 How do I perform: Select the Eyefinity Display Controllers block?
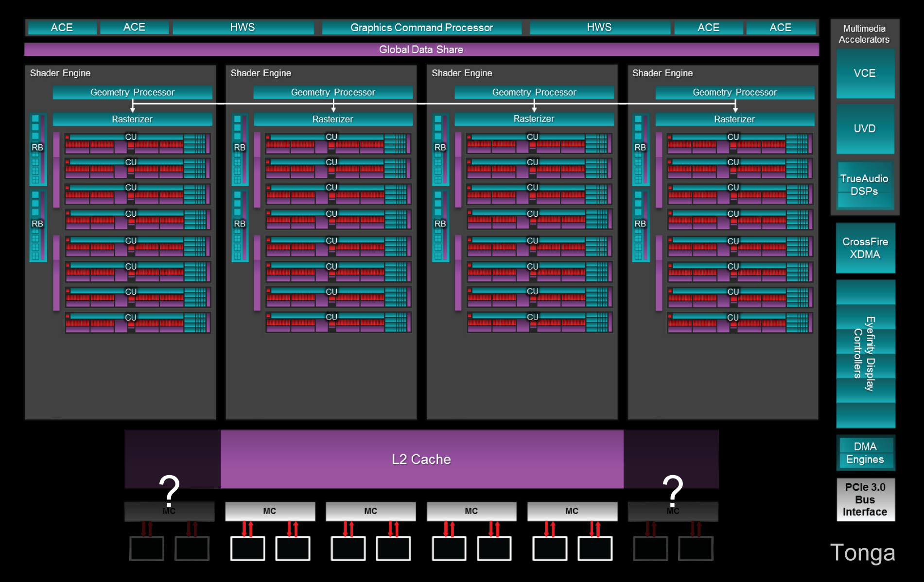coord(865,354)
